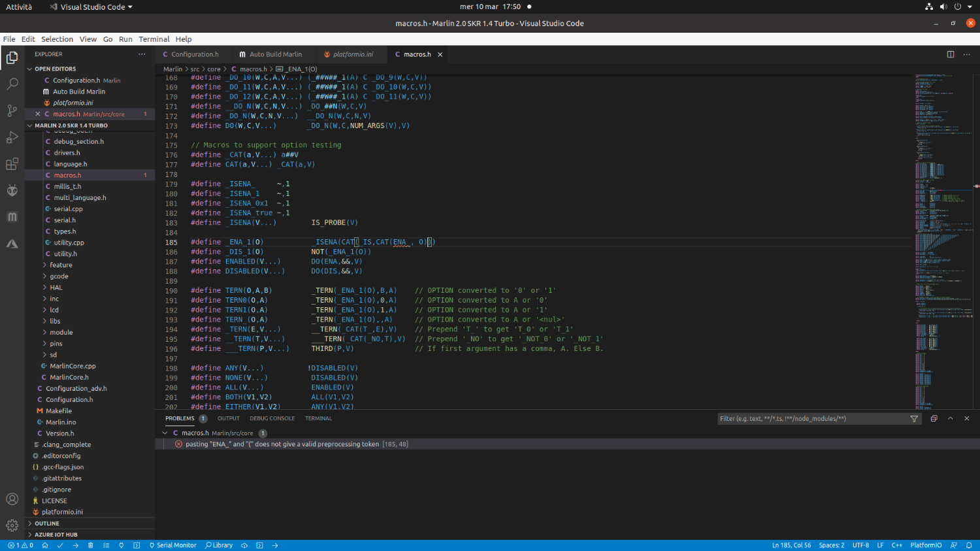Click the C++ language mode indicator
980x551 pixels.
pyautogui.click(x=897, y=545)
